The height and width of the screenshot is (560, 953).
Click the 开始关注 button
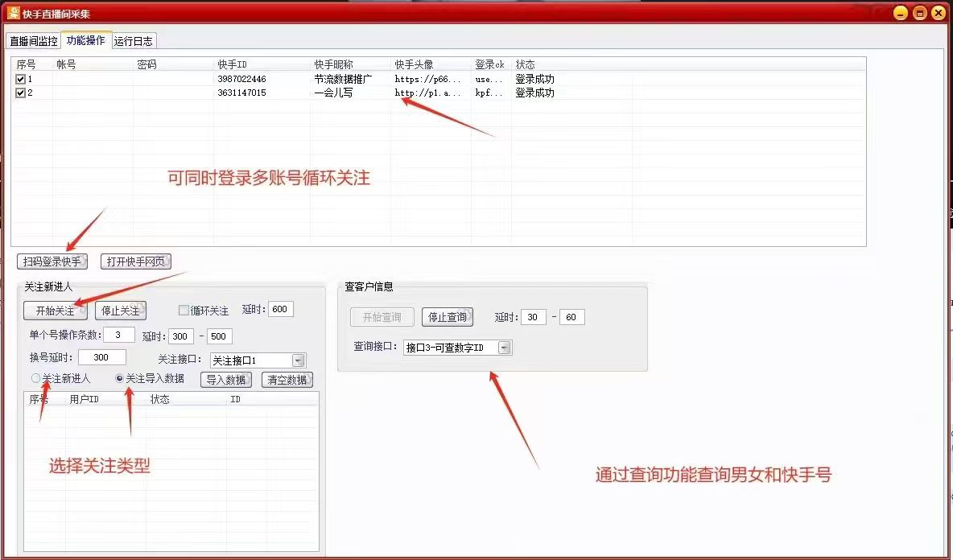coord(55,310)
